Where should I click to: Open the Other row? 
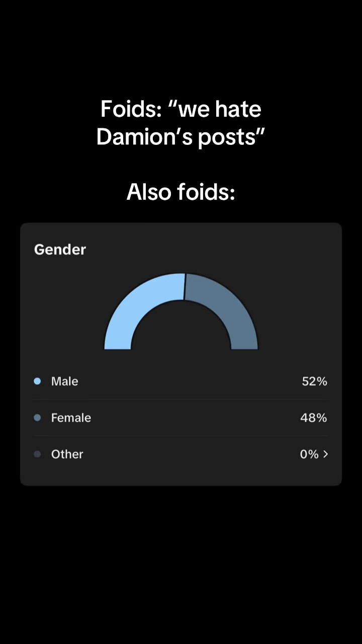pyautogui.click(x=181, y=454)
